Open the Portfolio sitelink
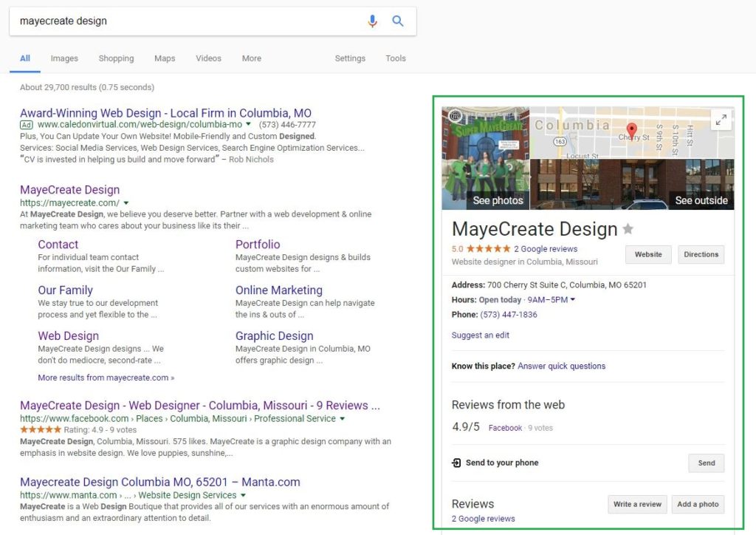The image size is (756, 535). (x=258, y=245)
